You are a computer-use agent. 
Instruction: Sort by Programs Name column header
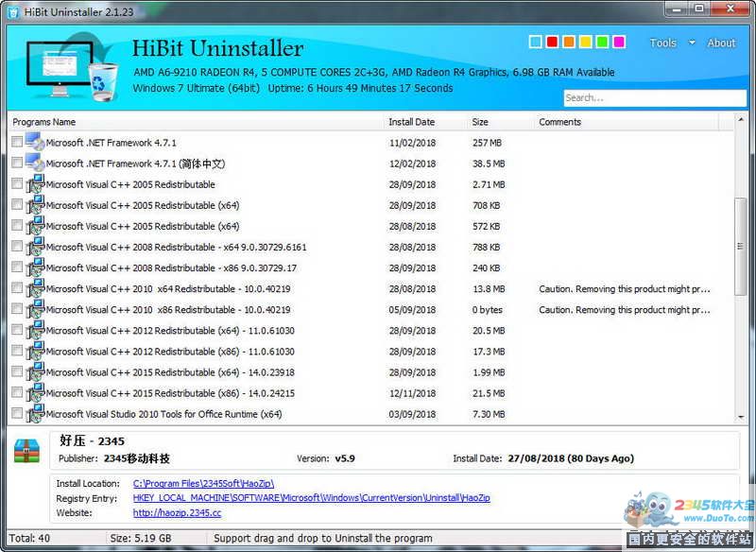196,122
